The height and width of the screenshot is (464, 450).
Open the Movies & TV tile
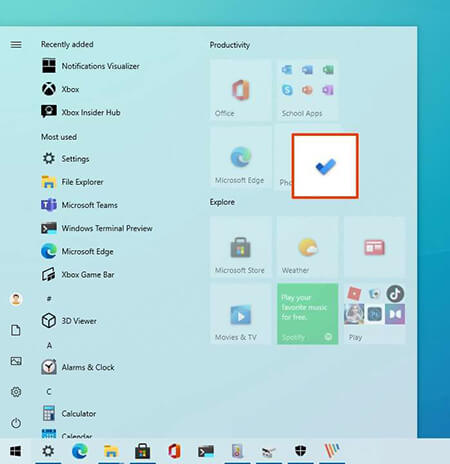tap(241, 314)
